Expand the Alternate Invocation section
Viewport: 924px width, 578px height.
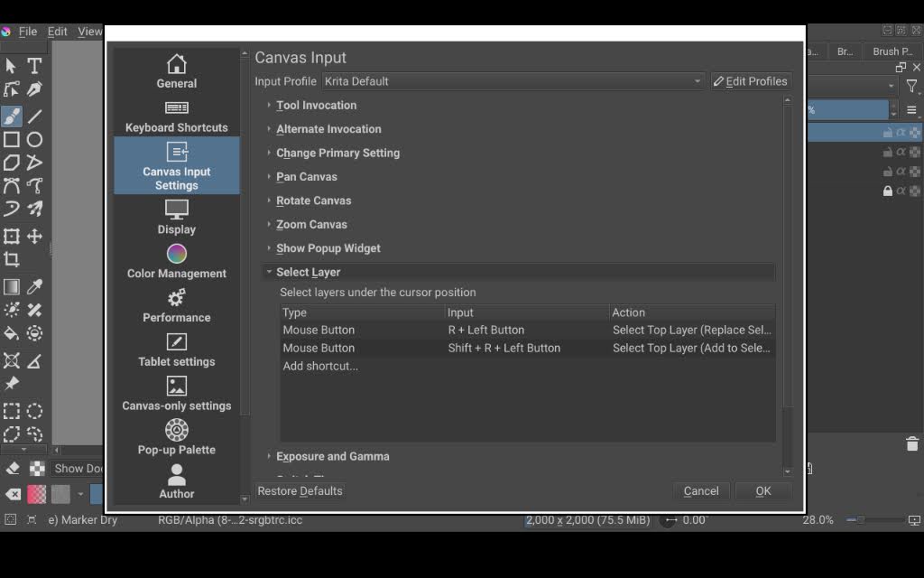click(328, 128)
